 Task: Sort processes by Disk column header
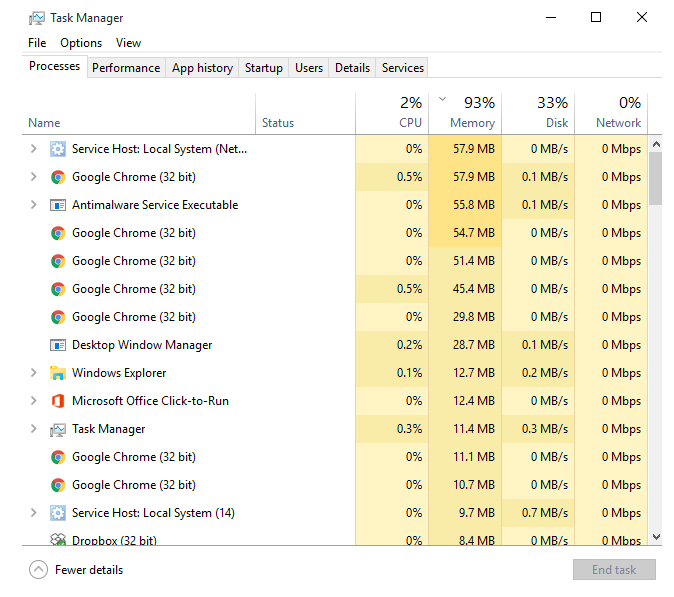click(x=538, y=113)
